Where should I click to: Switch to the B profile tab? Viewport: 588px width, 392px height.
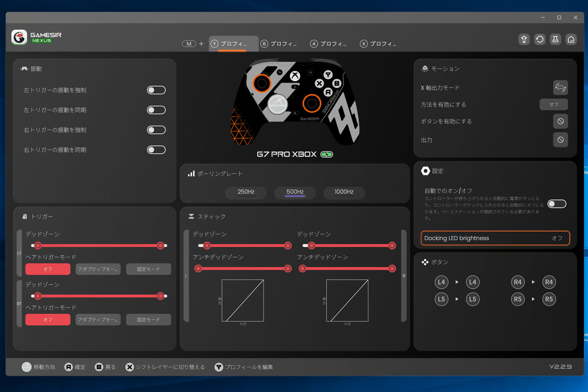click(x=279, y=44)
